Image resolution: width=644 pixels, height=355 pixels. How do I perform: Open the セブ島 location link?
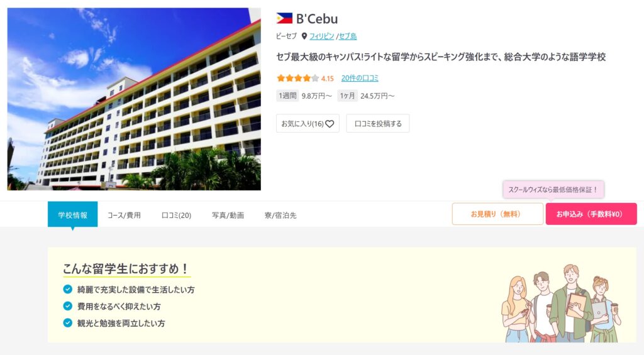347,36
